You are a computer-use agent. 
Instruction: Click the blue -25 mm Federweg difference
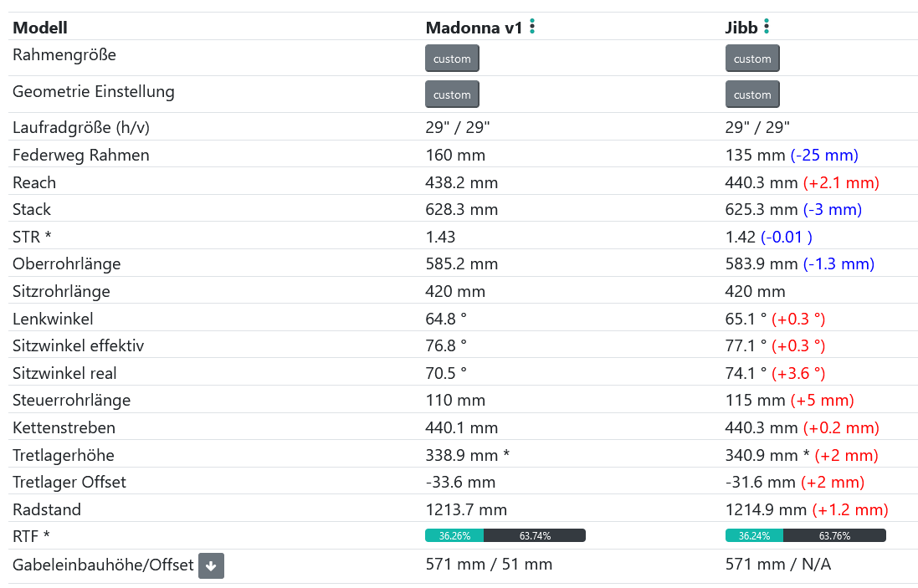(x=824, y=155)
